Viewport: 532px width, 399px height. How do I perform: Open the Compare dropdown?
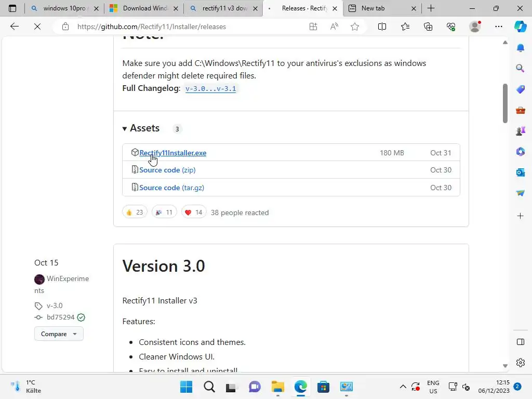click(x=59, y=334)
